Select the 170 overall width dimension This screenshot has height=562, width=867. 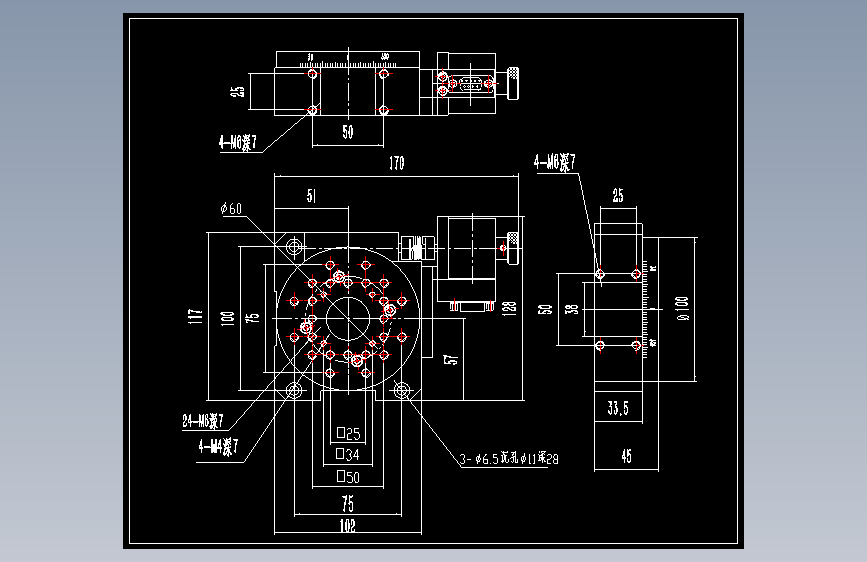tap(396, 163)
